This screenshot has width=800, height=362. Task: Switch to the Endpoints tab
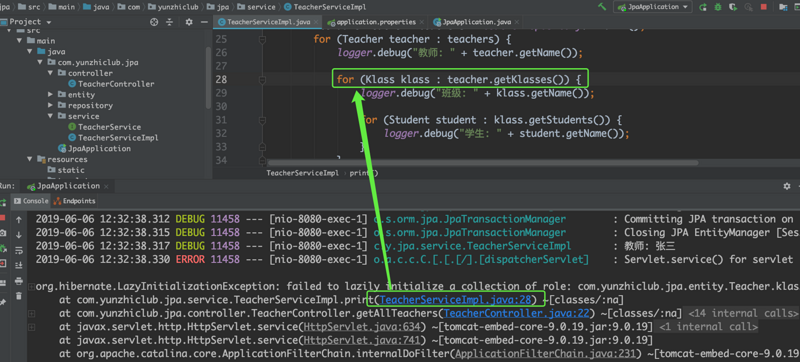(74, 201)
